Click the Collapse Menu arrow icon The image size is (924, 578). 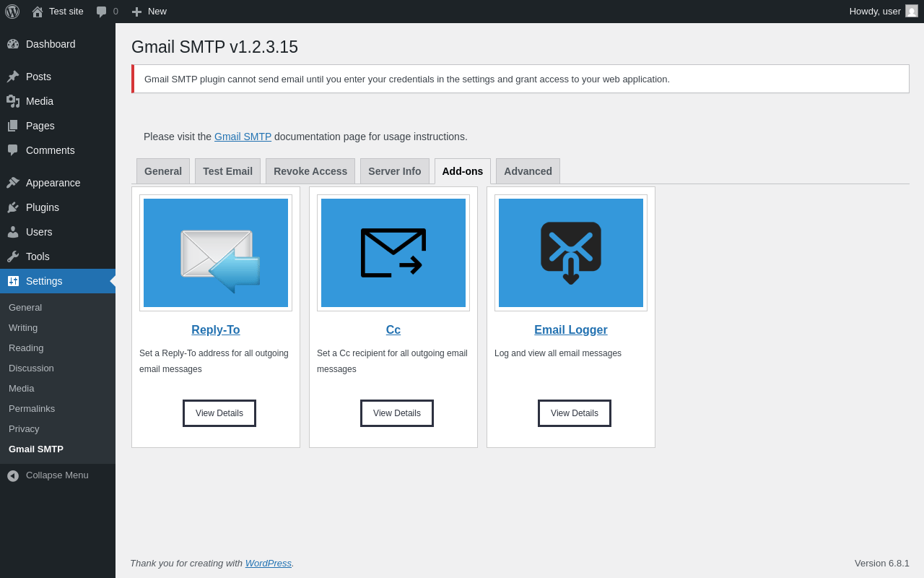click(13, 476)
